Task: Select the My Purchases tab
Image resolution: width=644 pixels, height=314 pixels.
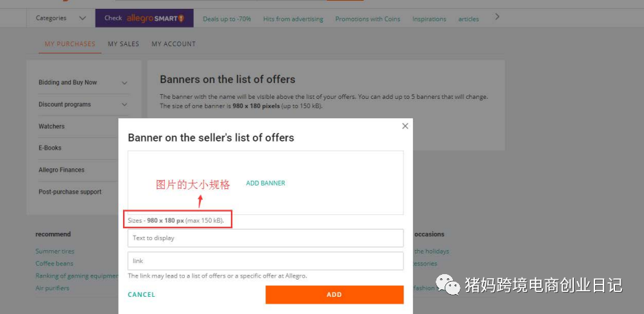Action: coord(69,44)
